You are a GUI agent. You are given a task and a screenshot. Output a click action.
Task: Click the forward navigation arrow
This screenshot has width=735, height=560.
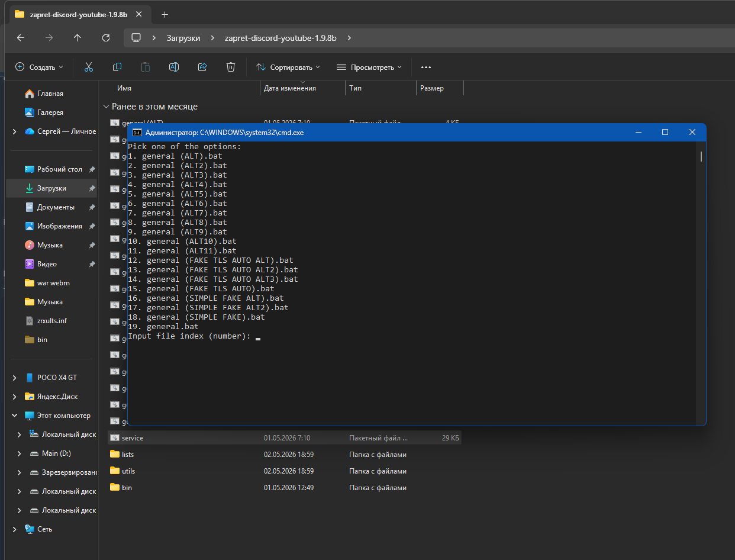coord(49,37)
